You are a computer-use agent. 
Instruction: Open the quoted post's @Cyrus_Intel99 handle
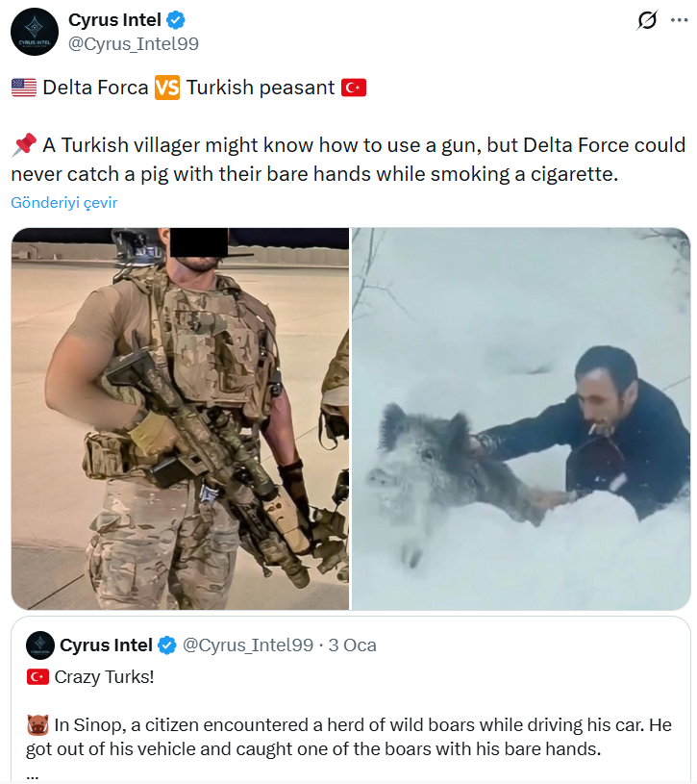coord(248,645)
